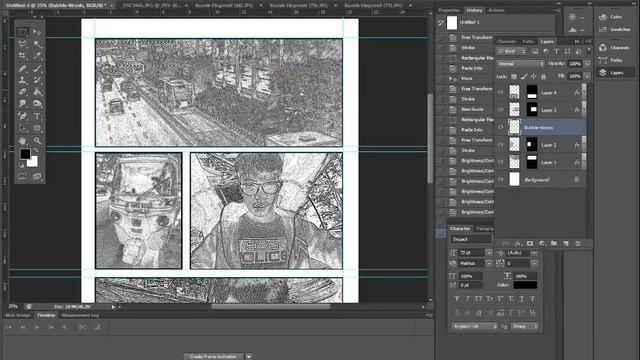
Task: Toggle lock image pixels brush icon
Action: (524, 76)
